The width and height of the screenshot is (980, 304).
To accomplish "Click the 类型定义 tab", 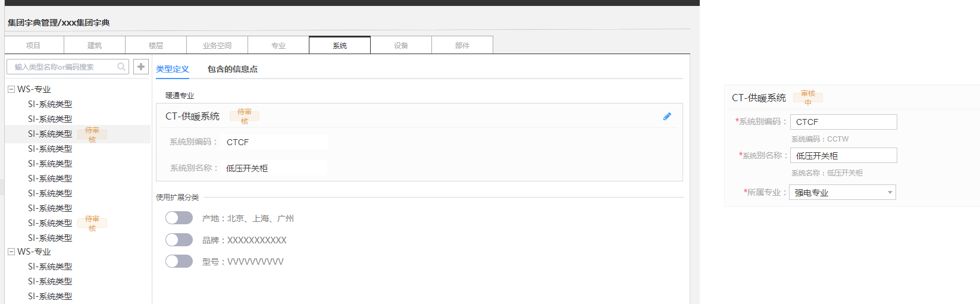I will [x=173, y=69].
